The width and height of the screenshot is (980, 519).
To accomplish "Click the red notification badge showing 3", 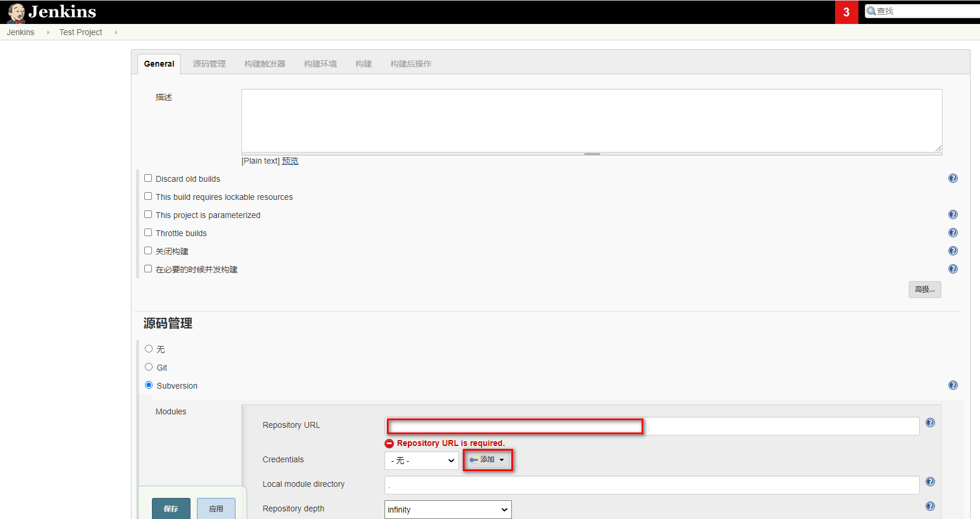I will (x=846, y=12).
